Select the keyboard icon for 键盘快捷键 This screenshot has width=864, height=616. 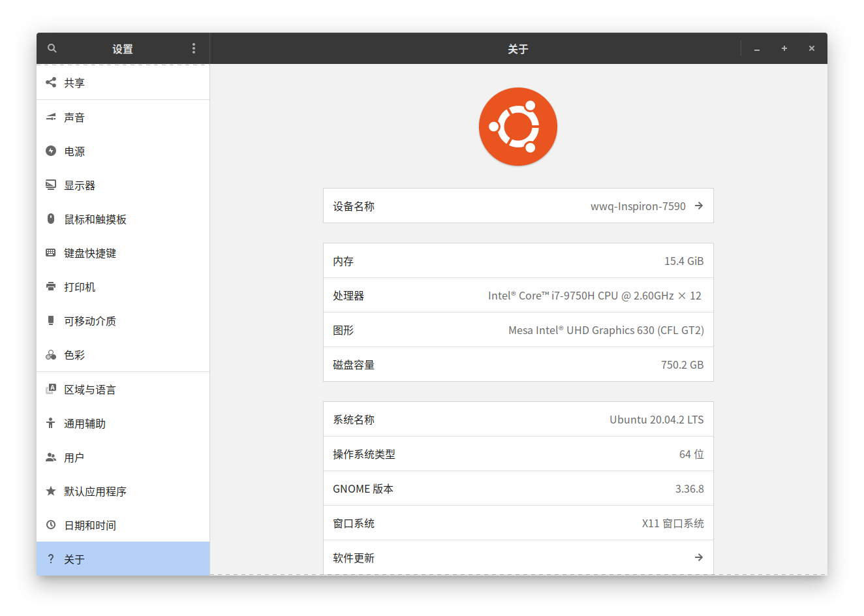click(x=51, y=253)
